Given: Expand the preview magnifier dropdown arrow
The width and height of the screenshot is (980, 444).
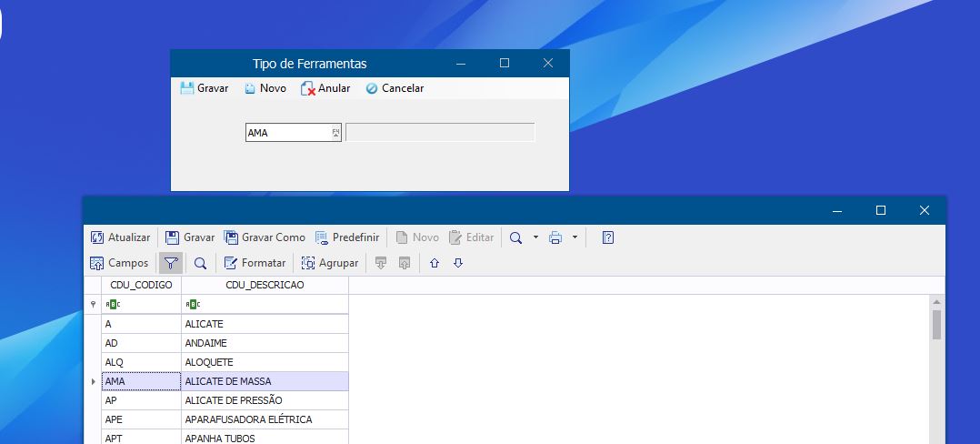Looking at the screenshot, I should click(x=535, y=237).
